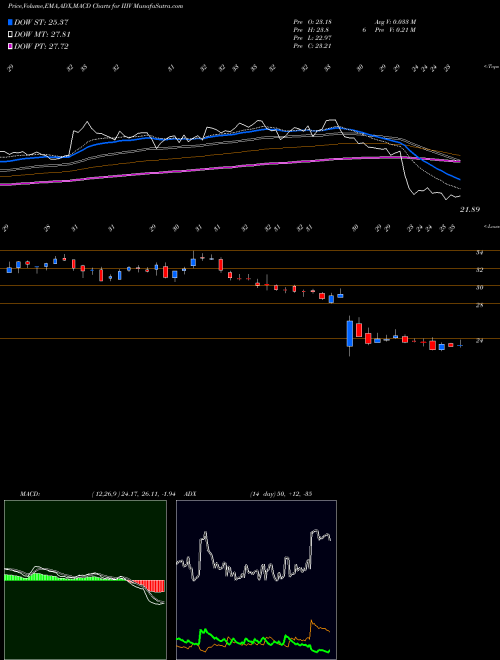Click the last candlestick on the price chart

pos(460,345)
